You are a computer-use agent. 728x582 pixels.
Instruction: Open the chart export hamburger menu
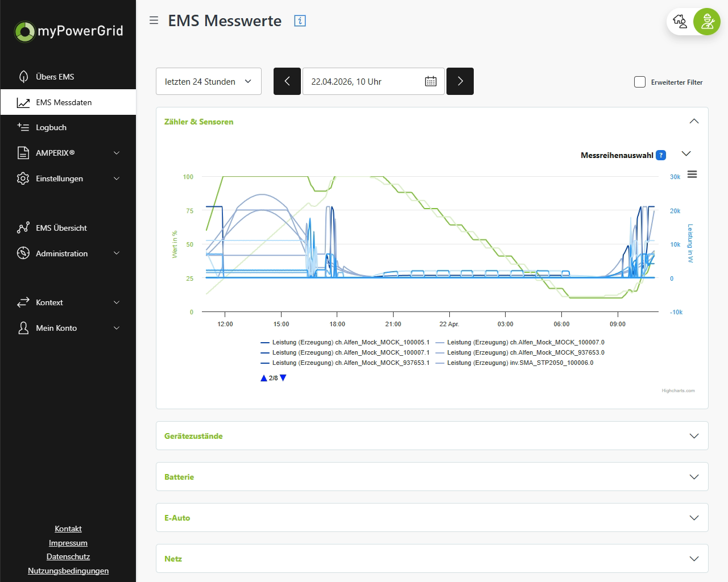click(692, 174)
